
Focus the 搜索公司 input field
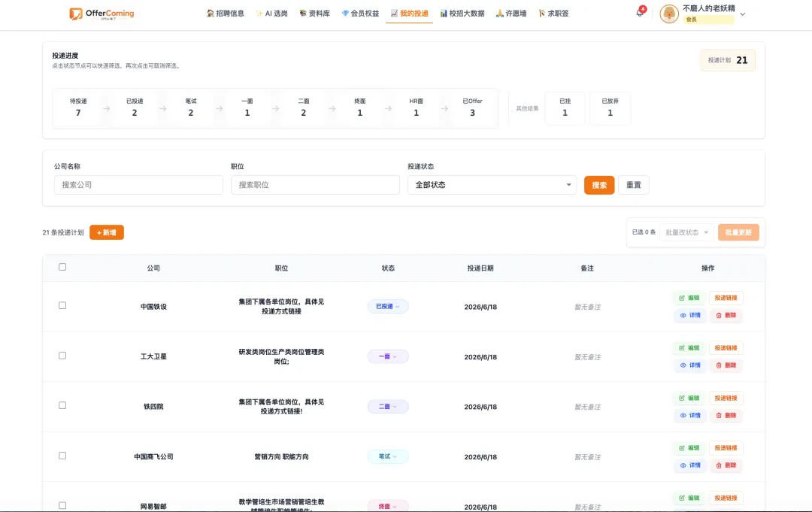(138, 185)
